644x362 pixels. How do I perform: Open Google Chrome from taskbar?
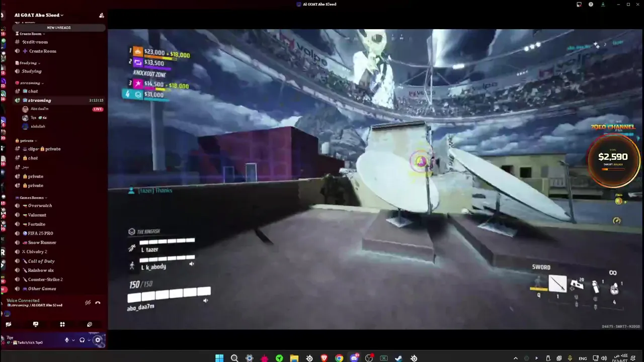pyautogui.click(x=339, y=358)
